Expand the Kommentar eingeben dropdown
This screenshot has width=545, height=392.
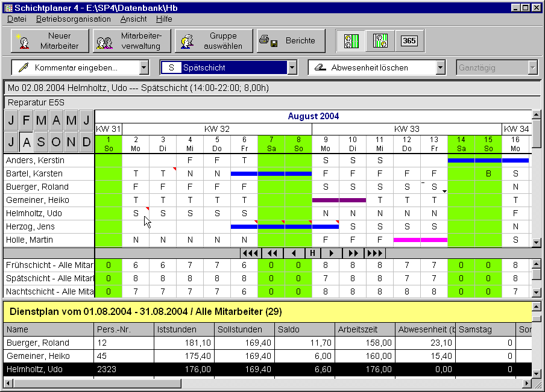[144, 67]
